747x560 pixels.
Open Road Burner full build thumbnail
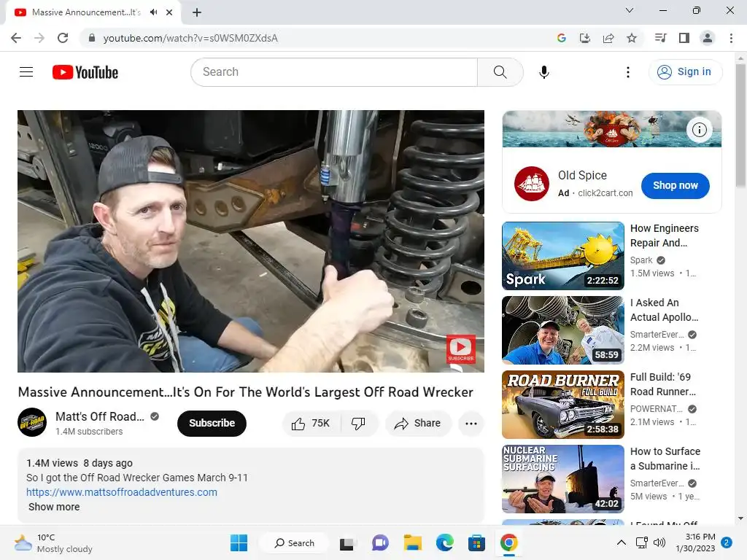pyautogui.click(x=563, y=404)
